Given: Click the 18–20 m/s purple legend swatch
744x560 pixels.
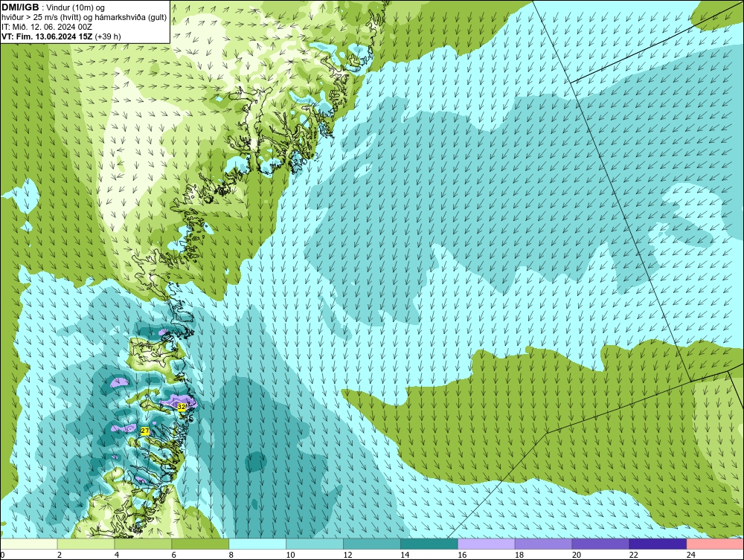Looking at the screenshot, I should point(543,544).
